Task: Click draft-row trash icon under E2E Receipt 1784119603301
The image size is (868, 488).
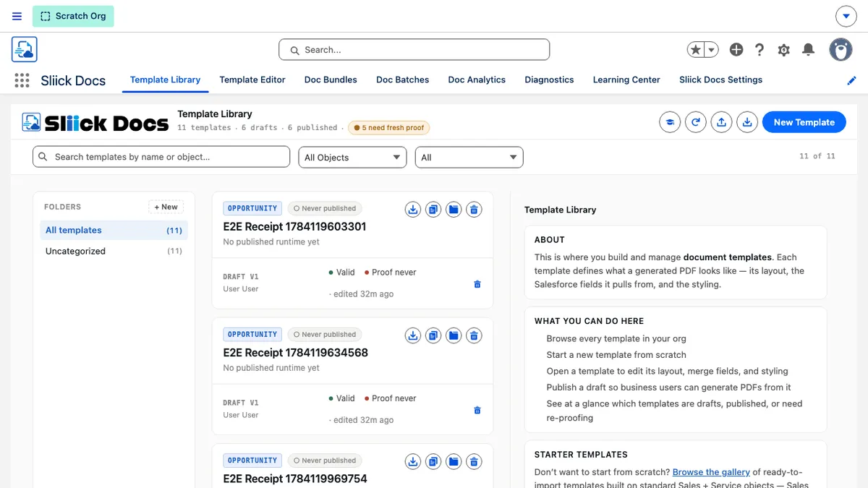Action: pos(477,284)
